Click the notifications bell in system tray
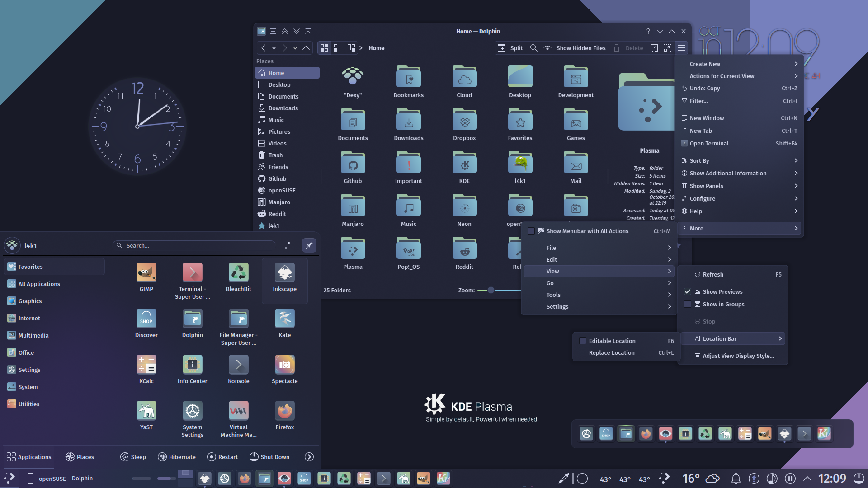The height and width of the screenshot is (488, 868). point(736,479)
